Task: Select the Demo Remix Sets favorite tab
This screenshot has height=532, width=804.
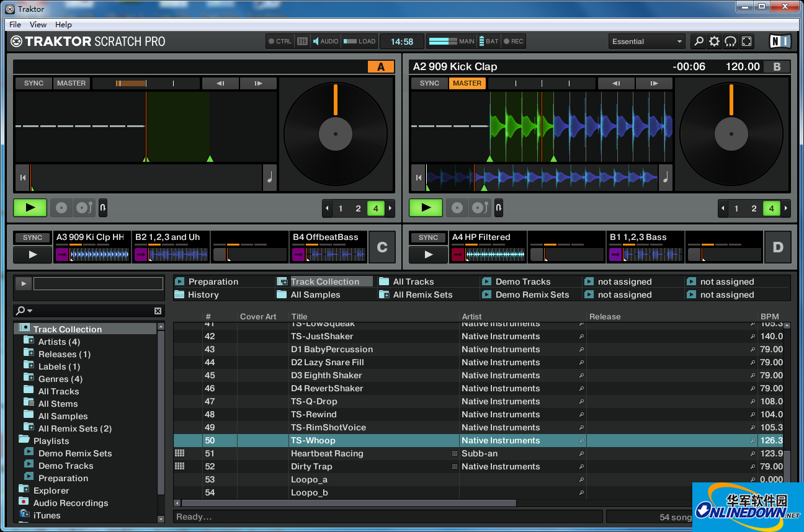Action: point(531,295)
